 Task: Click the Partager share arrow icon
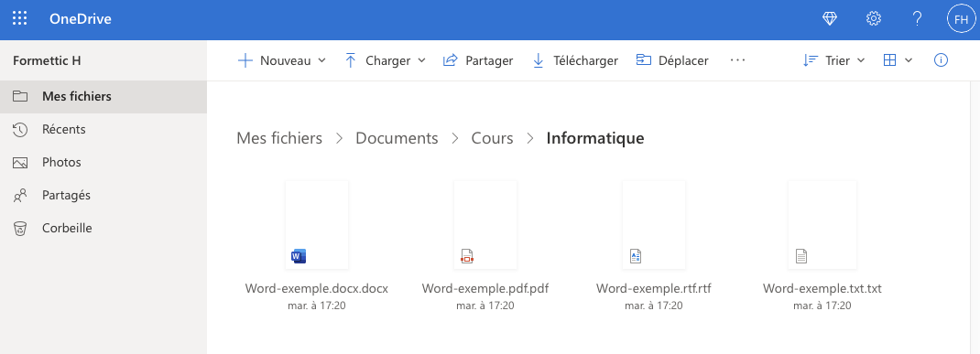(450, 60)
